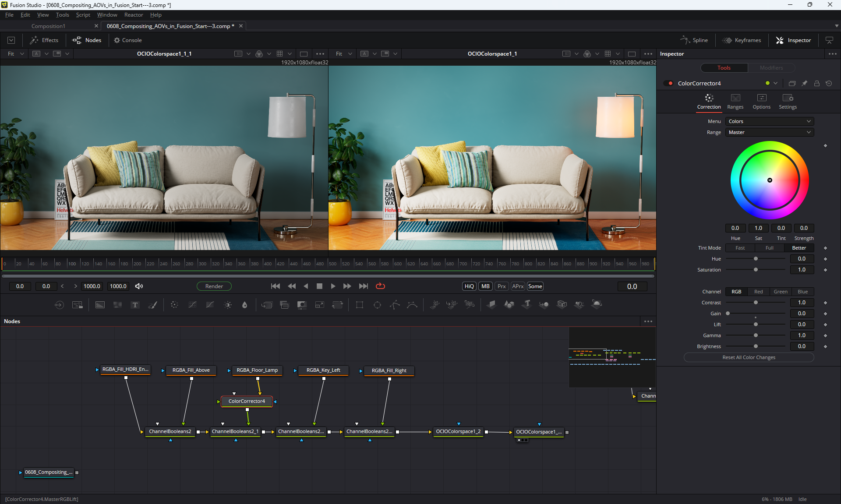Select the Paint brush tool icon
This screenshot has width=841, height=504.
pos(153,305)
